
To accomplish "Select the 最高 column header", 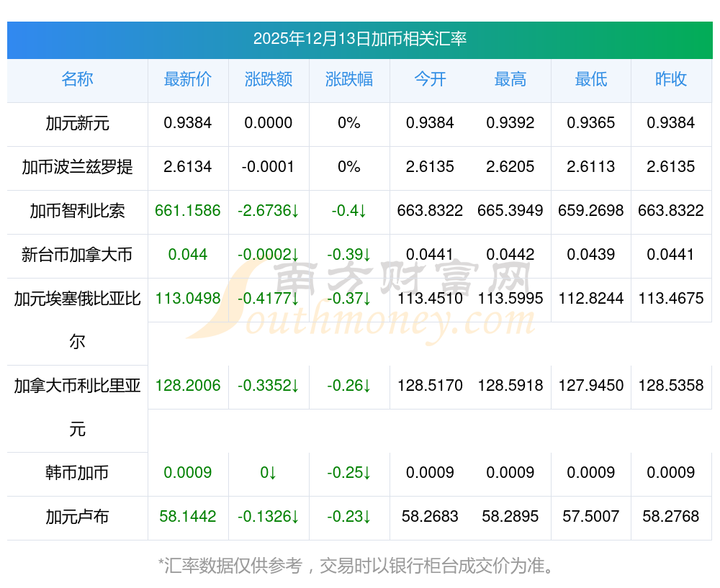I will (510, 80).
